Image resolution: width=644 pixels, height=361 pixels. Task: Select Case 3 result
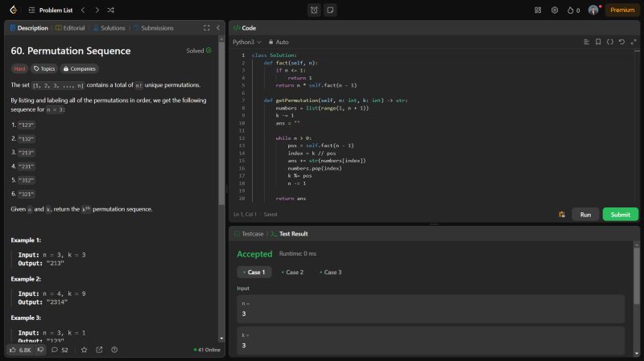(x=331, y=272)
